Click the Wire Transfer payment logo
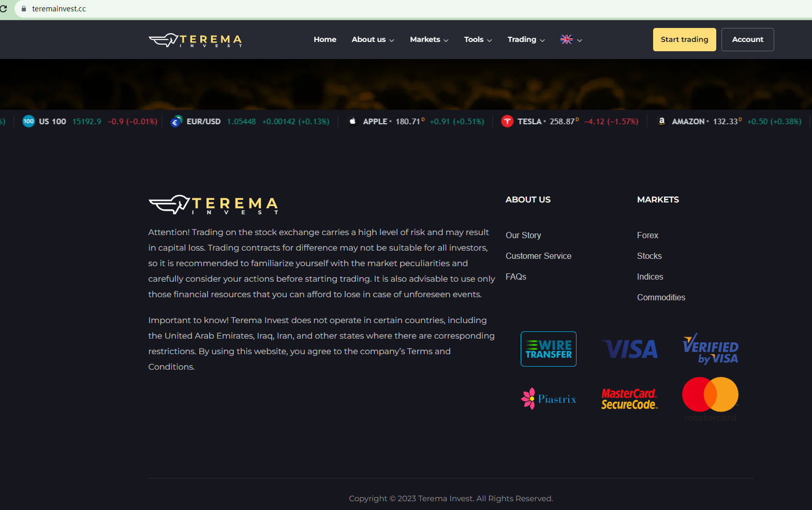 point(549,349)
